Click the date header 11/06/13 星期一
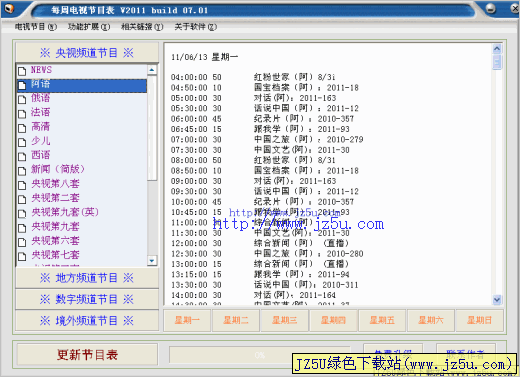Screen dimensions: 520x377 point(204,57)
